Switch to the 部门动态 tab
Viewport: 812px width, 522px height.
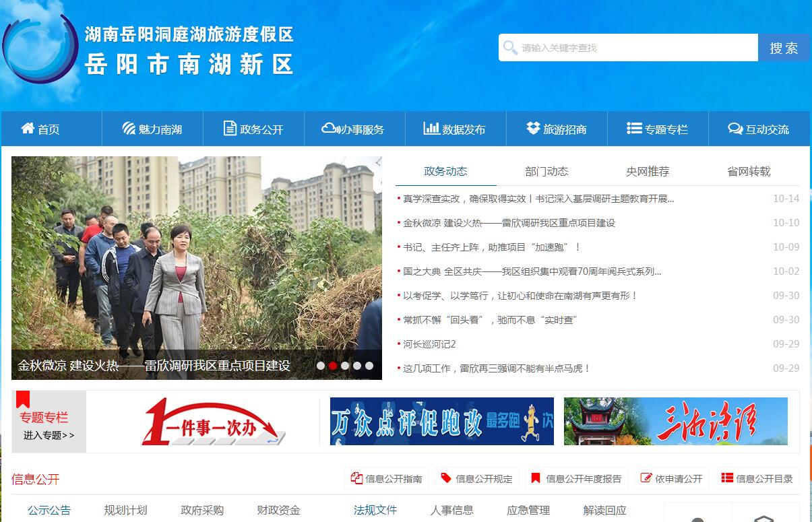546,171
